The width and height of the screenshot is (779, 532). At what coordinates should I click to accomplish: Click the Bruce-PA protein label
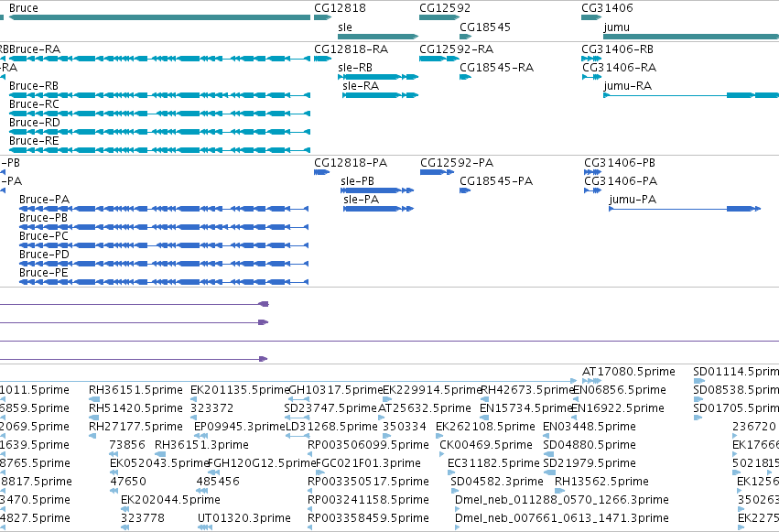(44, 200)
